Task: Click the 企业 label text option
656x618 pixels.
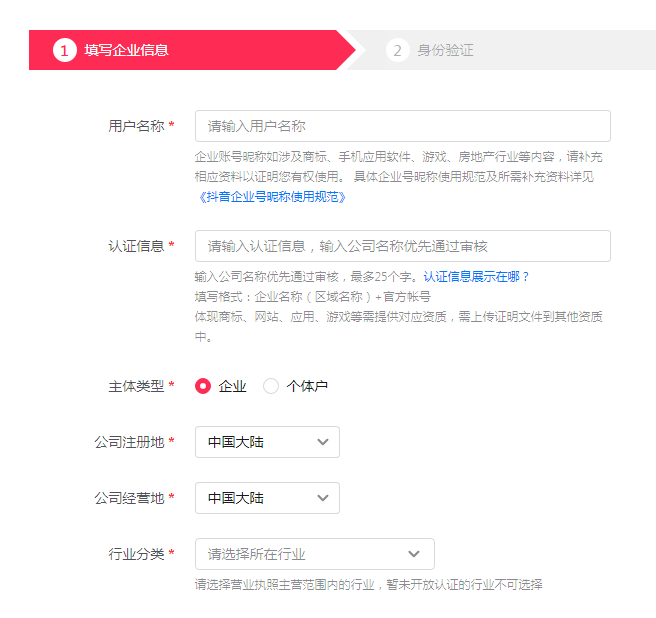Action: 232,386
